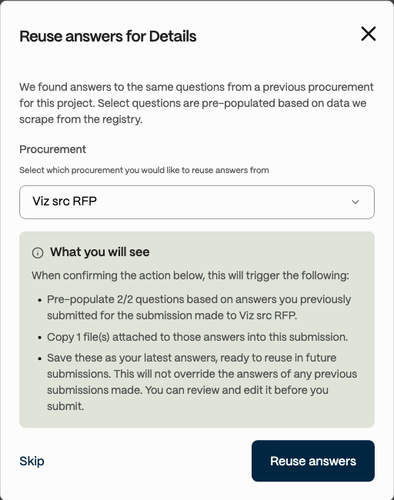394x500 pixels.
Task: Confirm with the Reuse answers button
Action: coord(313,461)
